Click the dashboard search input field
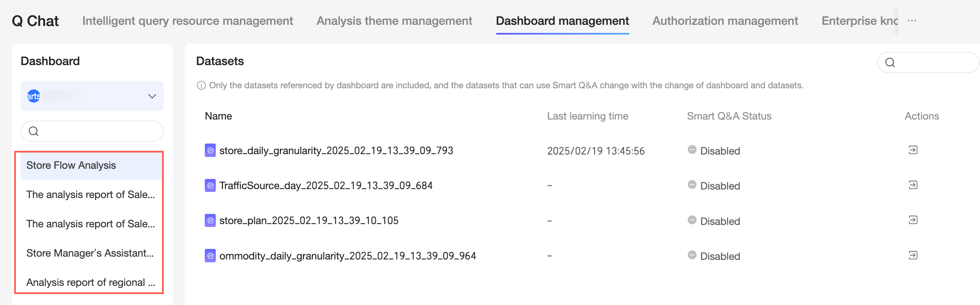This screenshot has height=305, width=980. tap(98, 131)
